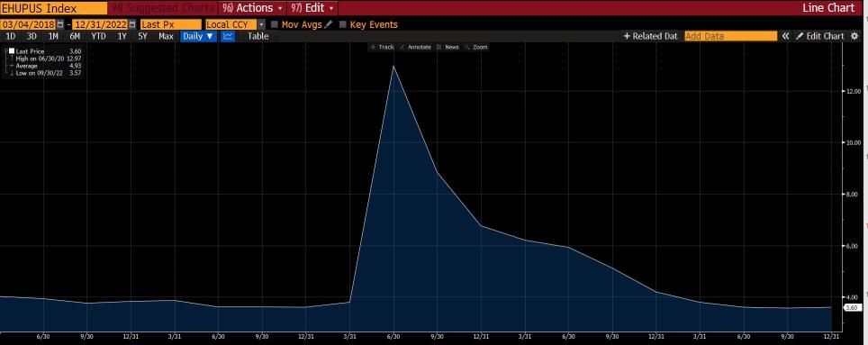868x345 pixels.
Task: Open the Local CCY dropdown arrow
Action: point(261,24)
